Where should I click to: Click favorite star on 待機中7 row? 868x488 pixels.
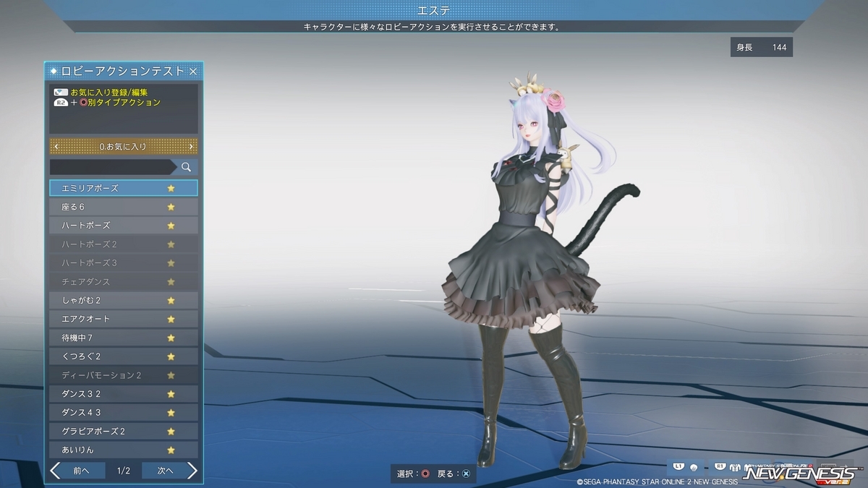(x=171, y=338)
